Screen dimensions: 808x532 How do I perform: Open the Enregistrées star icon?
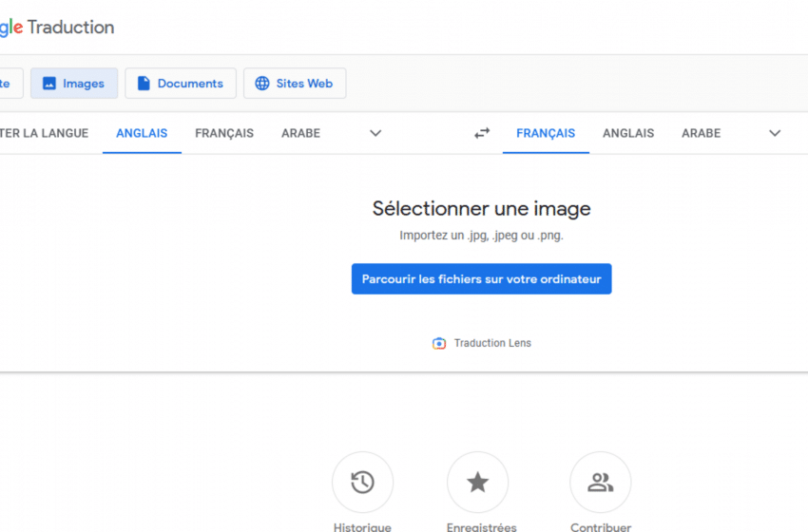click(478, 483)
